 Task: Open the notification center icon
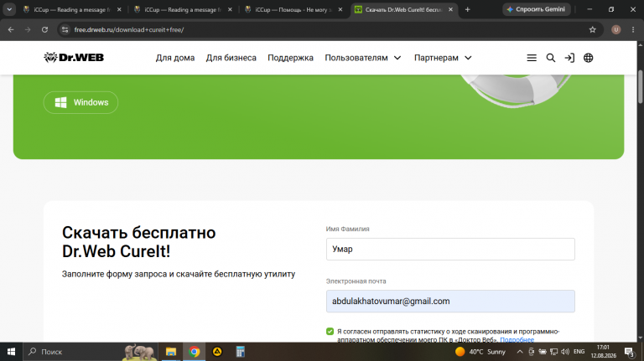(x=630, y=352)
